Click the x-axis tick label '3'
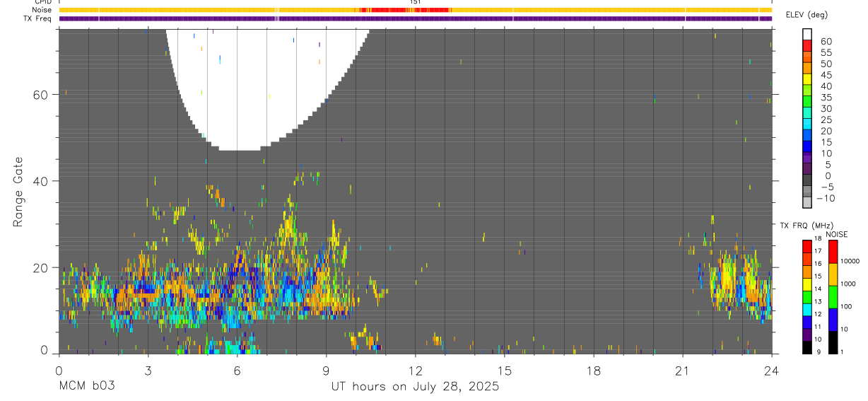This screenshot has width=868, height=401. pos(148,370)
